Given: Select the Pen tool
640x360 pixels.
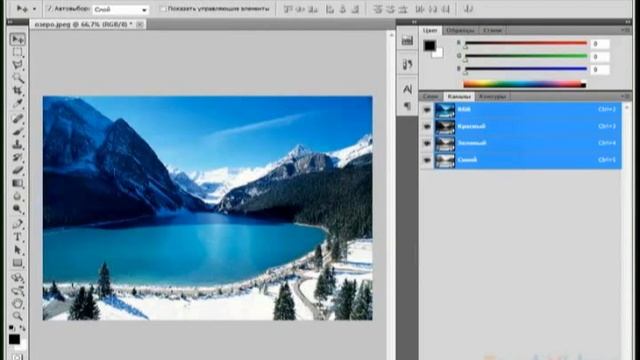Looking at the screenshot, I should tap(18, 224).
